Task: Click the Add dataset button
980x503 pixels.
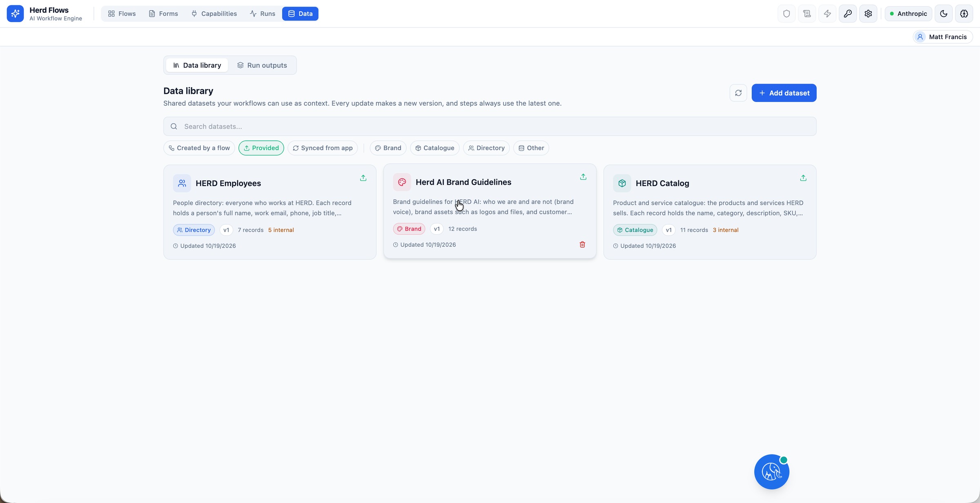Action: 784,93
